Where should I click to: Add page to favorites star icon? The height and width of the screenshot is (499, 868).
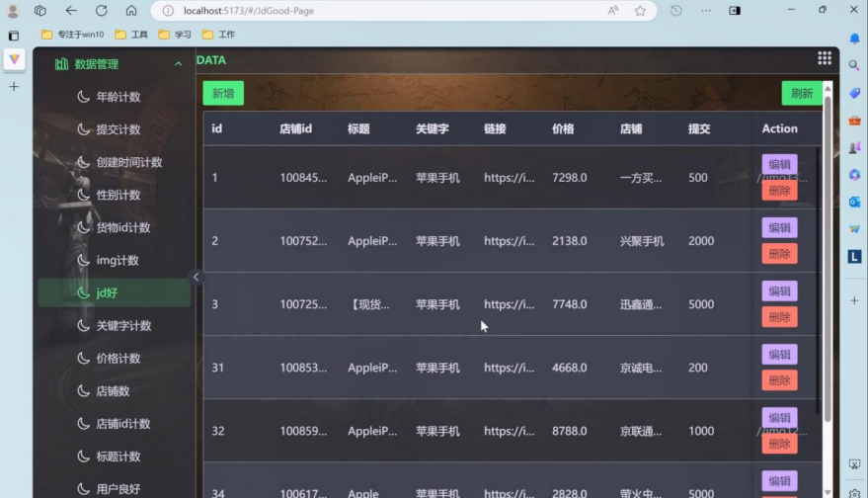pyautogui.click(x=640, y=11)
